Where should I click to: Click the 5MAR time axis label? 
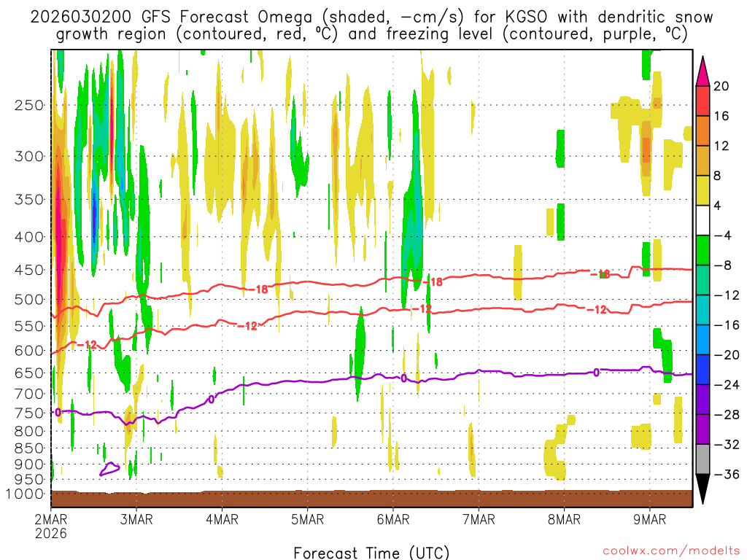tap(307, 519)
